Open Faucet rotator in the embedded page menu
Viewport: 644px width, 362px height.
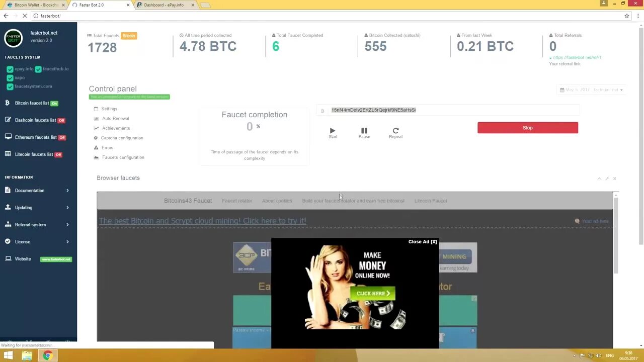point(237,201)
